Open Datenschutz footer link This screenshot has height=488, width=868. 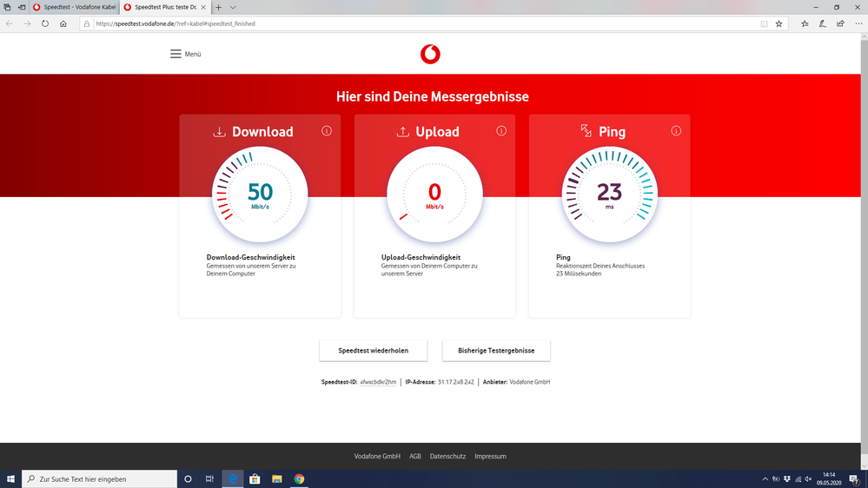[447, 457]
